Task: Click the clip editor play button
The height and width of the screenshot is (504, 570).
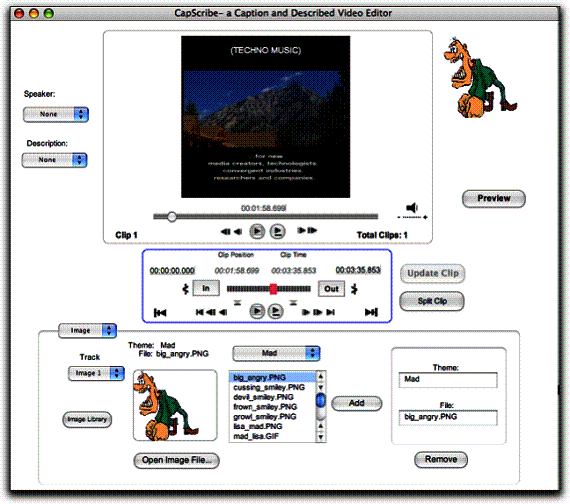Action: click(x=257, y=311)
